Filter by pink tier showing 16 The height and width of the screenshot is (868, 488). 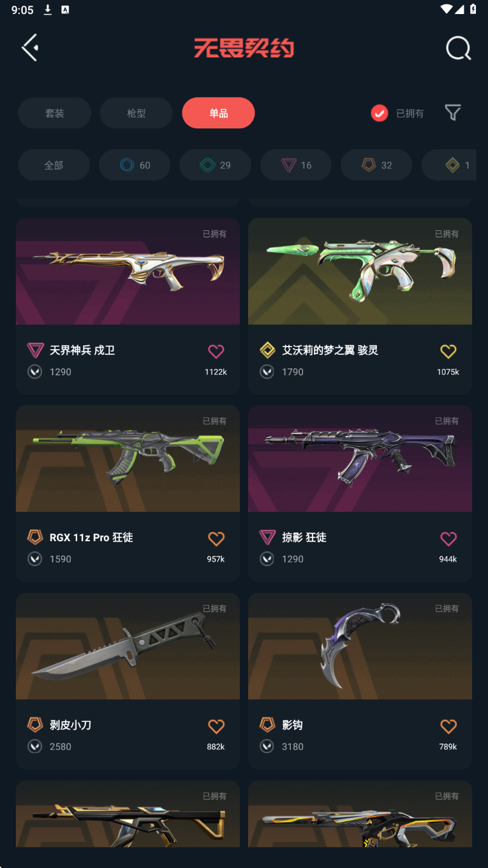[296, 165]
